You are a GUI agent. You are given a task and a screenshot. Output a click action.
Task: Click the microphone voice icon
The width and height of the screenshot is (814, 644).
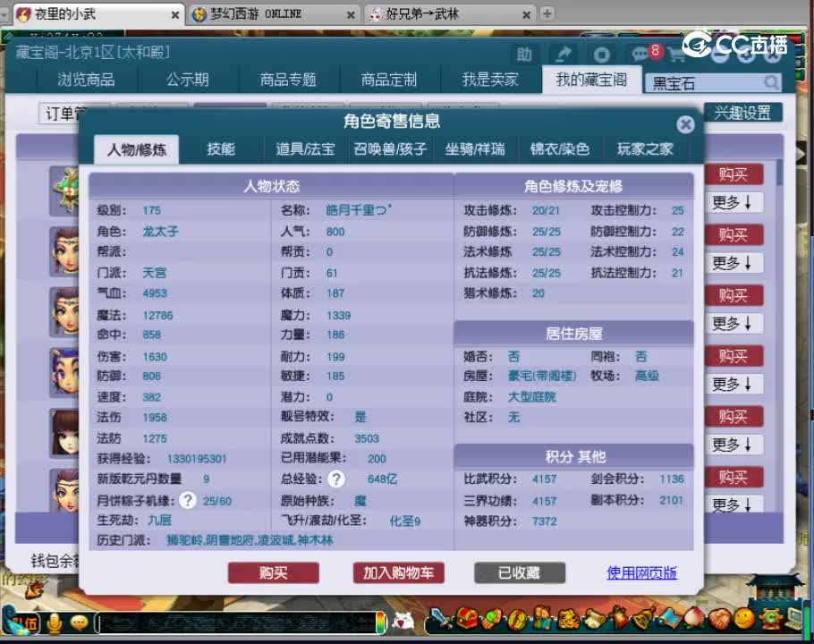tap(54, 623)
